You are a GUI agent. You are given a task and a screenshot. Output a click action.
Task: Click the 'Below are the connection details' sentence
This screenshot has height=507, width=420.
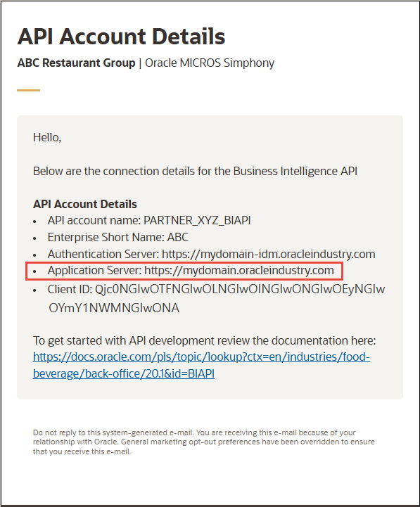(x=195, y=171)
